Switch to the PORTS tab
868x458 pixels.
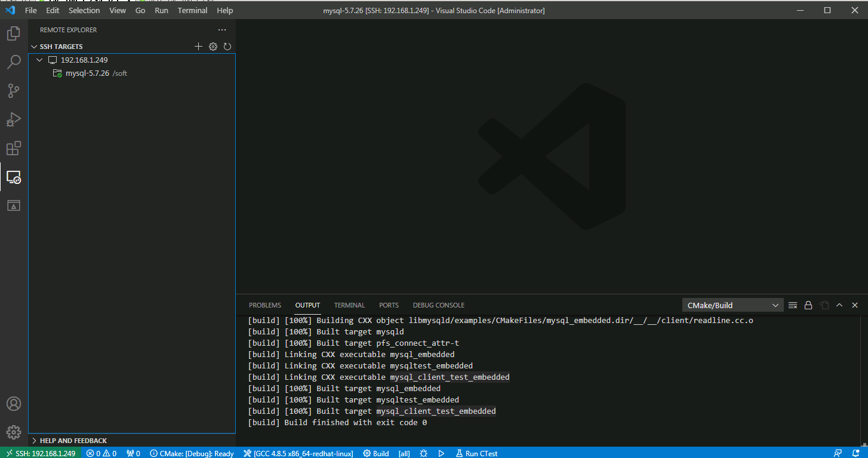pos(389,305)
